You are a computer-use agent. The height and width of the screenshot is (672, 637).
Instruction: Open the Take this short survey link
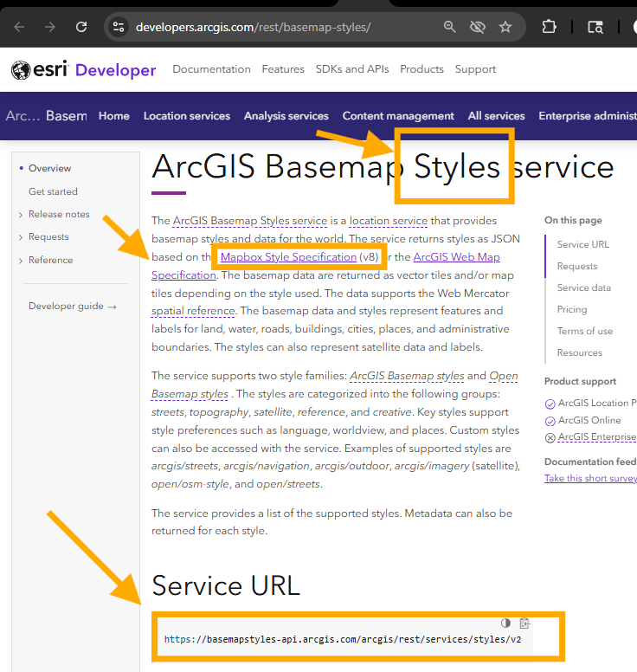tap(590, 478)
